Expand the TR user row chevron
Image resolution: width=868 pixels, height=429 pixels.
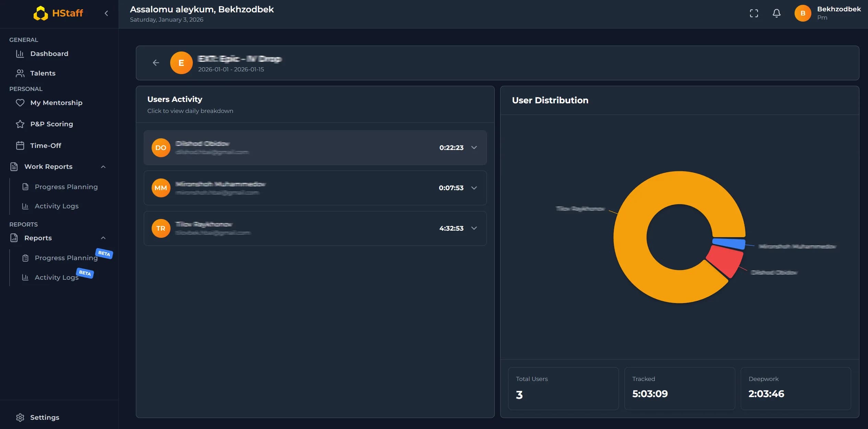474,228
